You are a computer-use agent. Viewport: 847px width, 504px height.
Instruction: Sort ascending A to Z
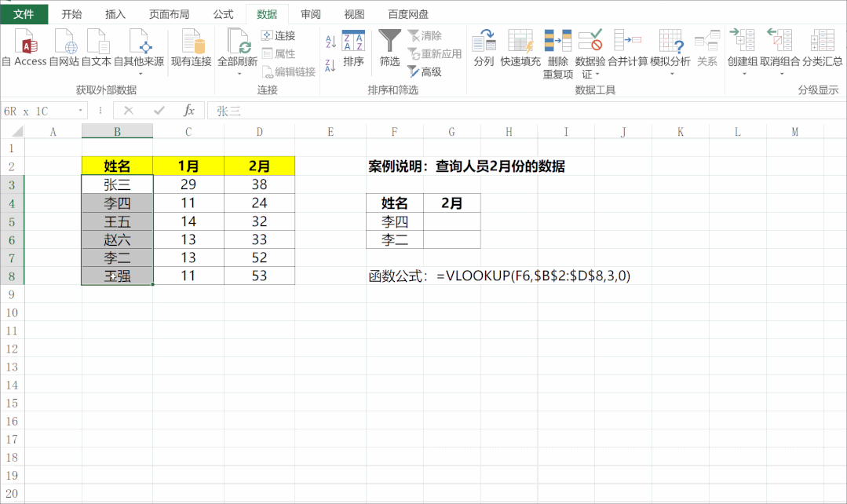tap(330, 41)
